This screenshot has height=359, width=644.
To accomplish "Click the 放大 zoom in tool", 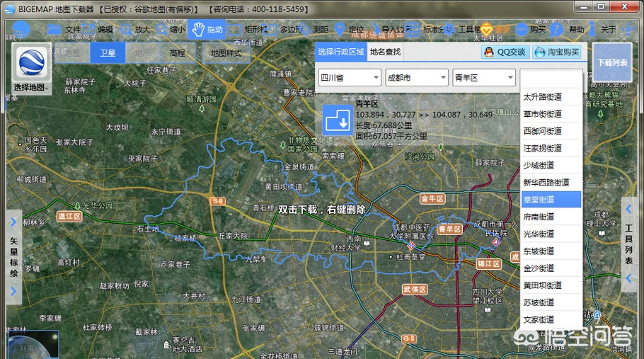I will 135,30.
